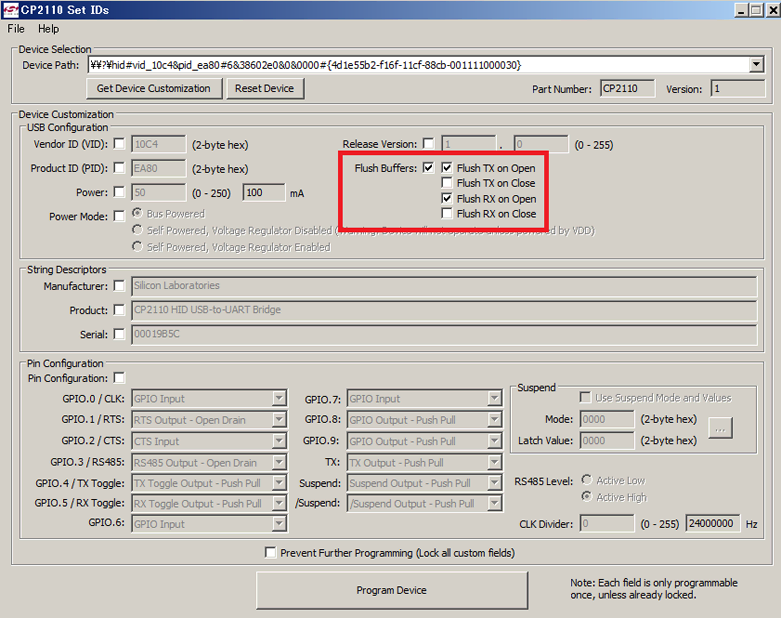Select Bus Powered radio button
781x618 pixels.
pos(137,213)
